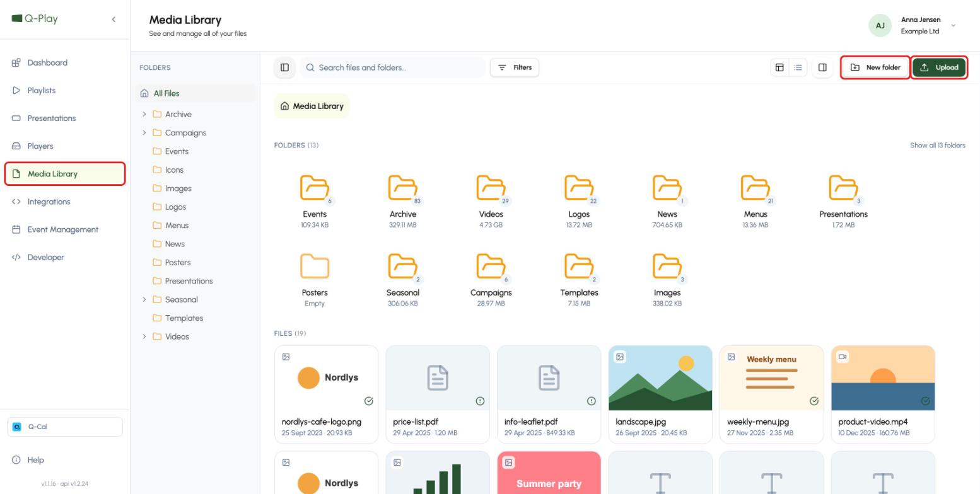This screenshot has width=980, height=494.
Task: Go to Integrations in sidebar
Action: [x=65, y=202]
